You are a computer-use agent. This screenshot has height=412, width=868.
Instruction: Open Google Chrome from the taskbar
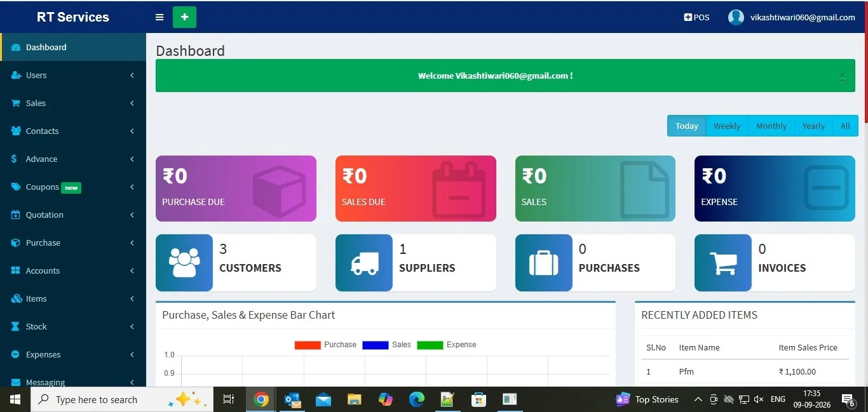point(261,399)
